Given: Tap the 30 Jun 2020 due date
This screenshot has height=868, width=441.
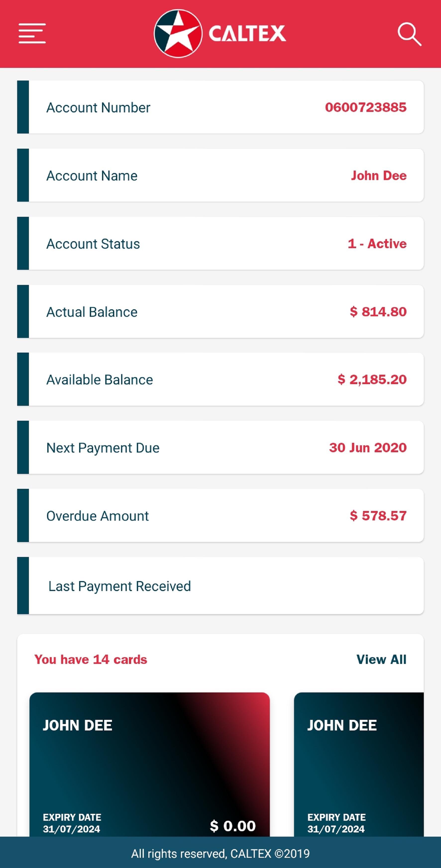Looking at the screenshot, I should tap(368, 448).
